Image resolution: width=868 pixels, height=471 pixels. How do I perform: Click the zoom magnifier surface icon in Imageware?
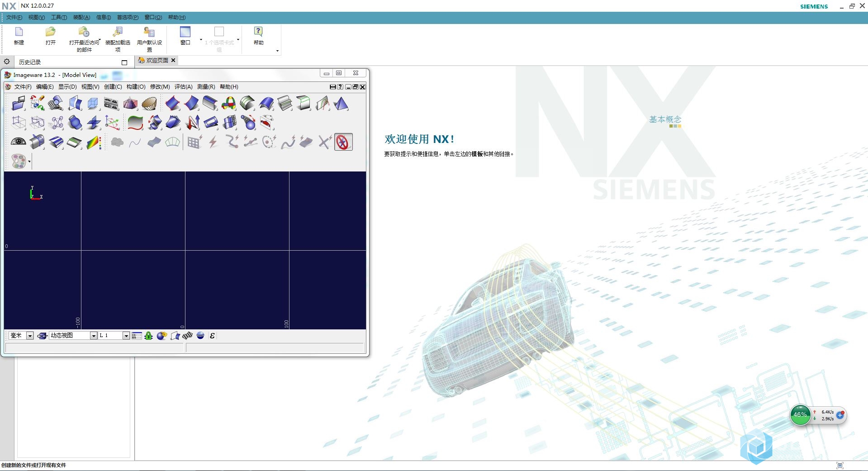click(56, 104)
